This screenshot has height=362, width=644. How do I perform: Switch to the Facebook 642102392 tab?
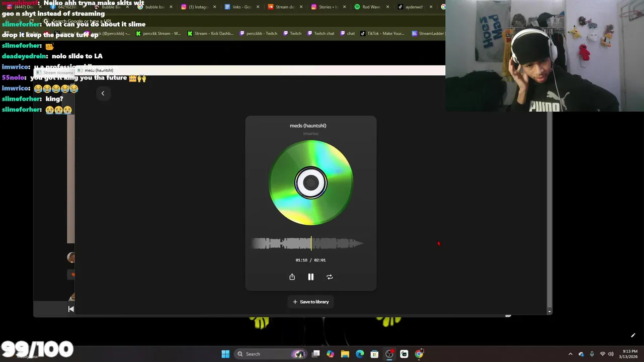[x=68, y=7]
